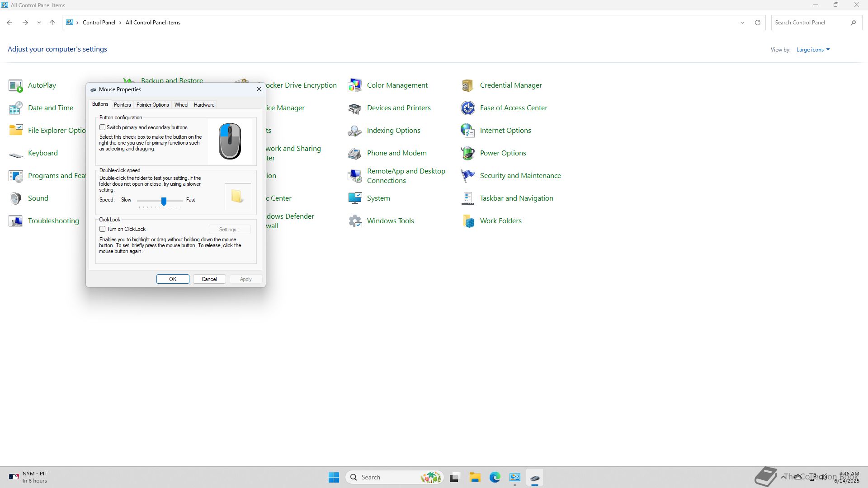Click the Indexing Options icon

point(355,131)
